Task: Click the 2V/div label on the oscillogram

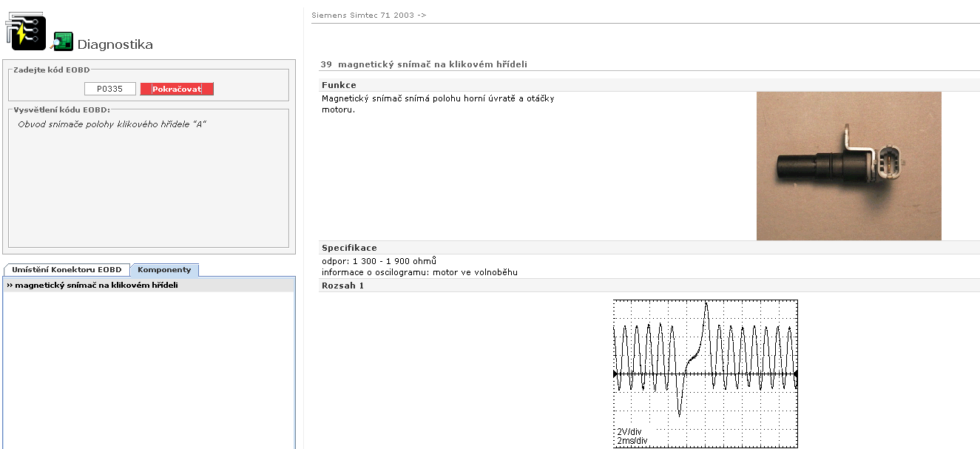Action: tap(629, 431)
